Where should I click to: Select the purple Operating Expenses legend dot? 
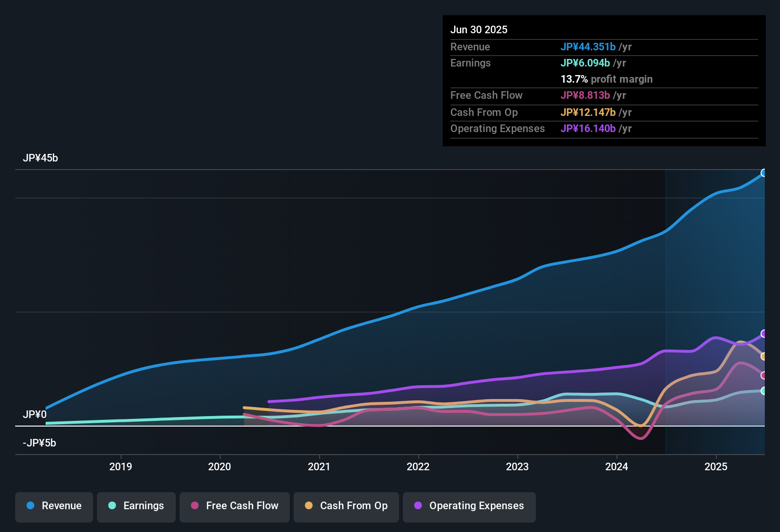(x=417, y=506)
